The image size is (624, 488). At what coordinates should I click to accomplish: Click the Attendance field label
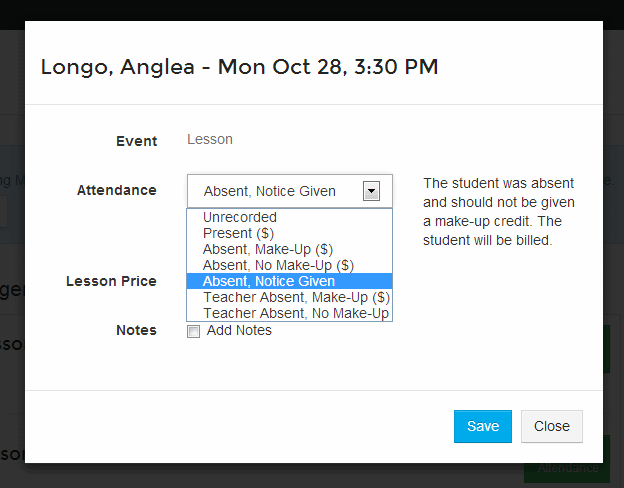click(x=117, y=190)
